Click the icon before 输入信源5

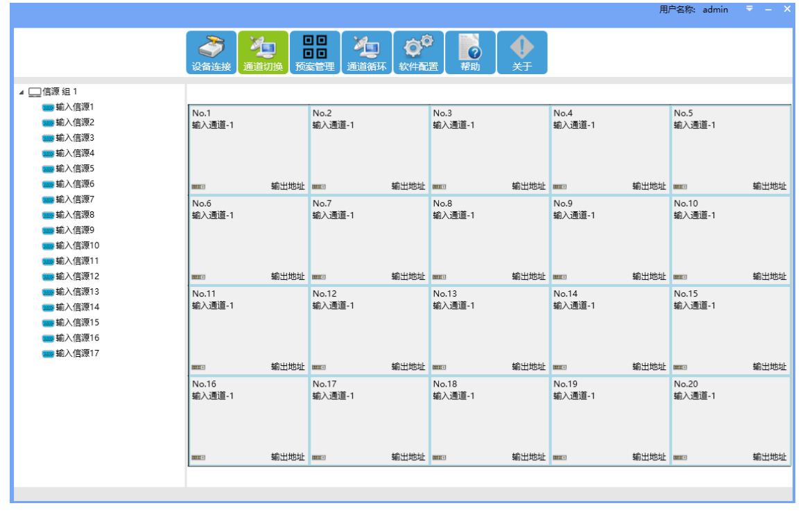[48, 169]
